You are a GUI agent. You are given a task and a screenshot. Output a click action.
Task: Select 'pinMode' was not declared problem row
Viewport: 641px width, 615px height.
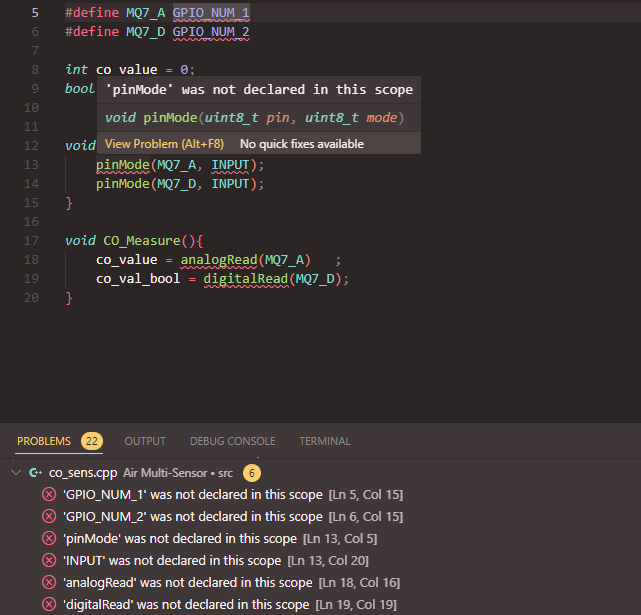tap(320, 539)
